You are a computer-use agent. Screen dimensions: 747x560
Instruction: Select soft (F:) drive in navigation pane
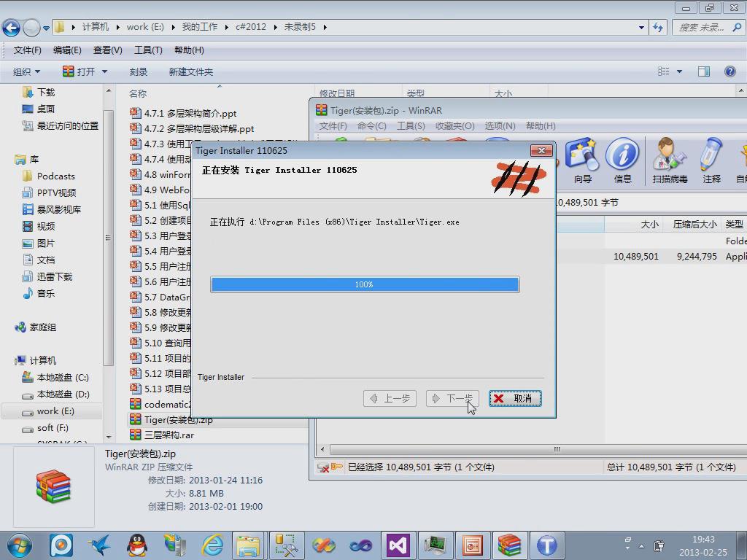(45, 428)
